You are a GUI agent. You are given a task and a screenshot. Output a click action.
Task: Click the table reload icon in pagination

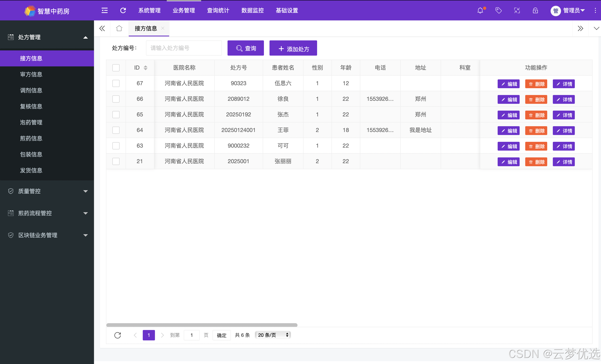[x=118, y=335]
